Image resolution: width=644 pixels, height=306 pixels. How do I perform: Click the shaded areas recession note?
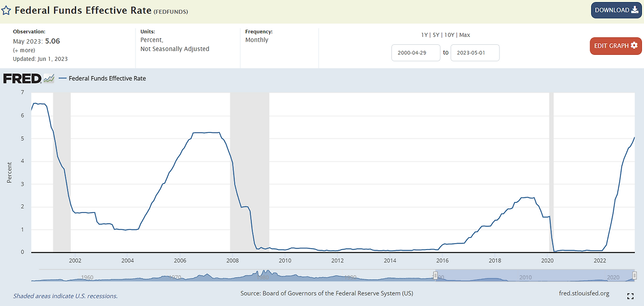click(65, 296)
